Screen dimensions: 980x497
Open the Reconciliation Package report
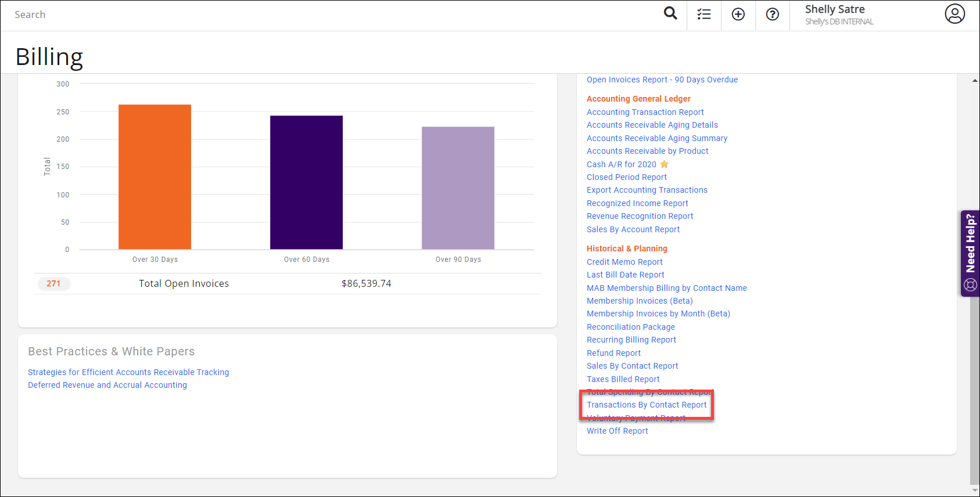tap(630, 327)
